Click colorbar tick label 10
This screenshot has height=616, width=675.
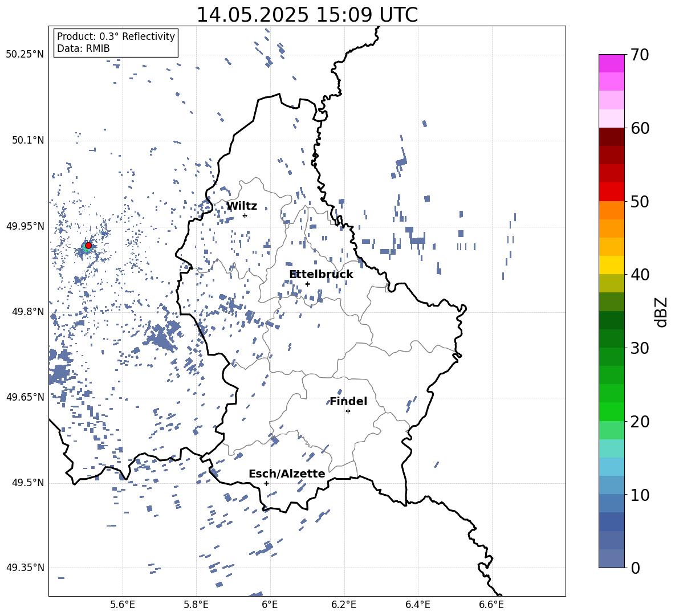(640, 495)
